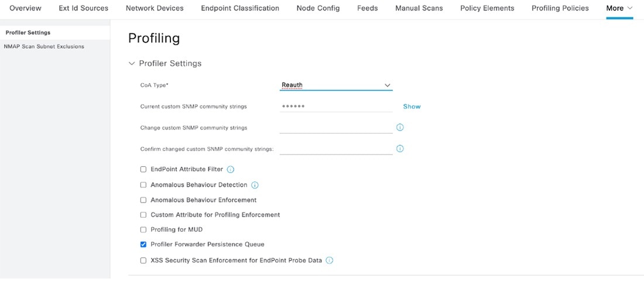Screen dimensions: 644x288
Task: Tick Anomalous Behaviour Enforcement checkbox
Action: pos(143,200)
